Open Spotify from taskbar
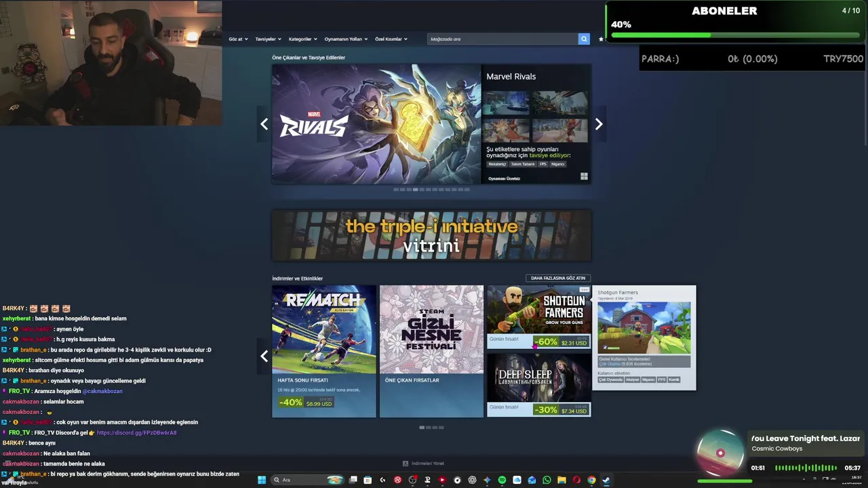The height and width of the screenshot is (488, 868). [502, 480]
